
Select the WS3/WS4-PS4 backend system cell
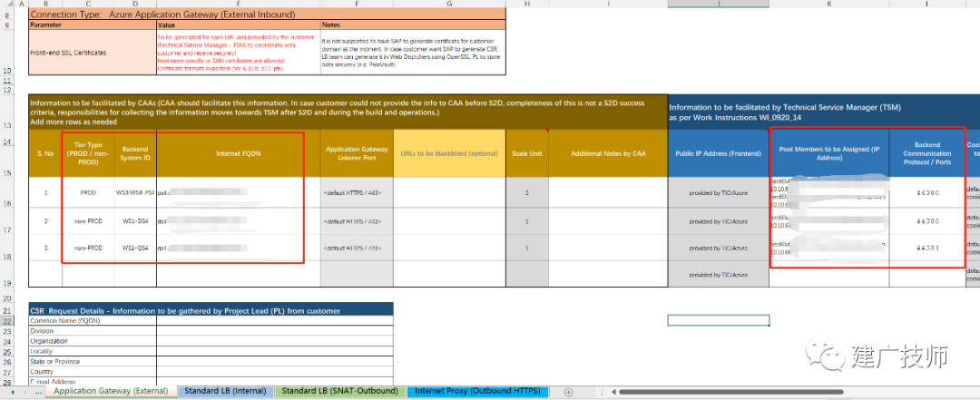click(x=135, y=192)
